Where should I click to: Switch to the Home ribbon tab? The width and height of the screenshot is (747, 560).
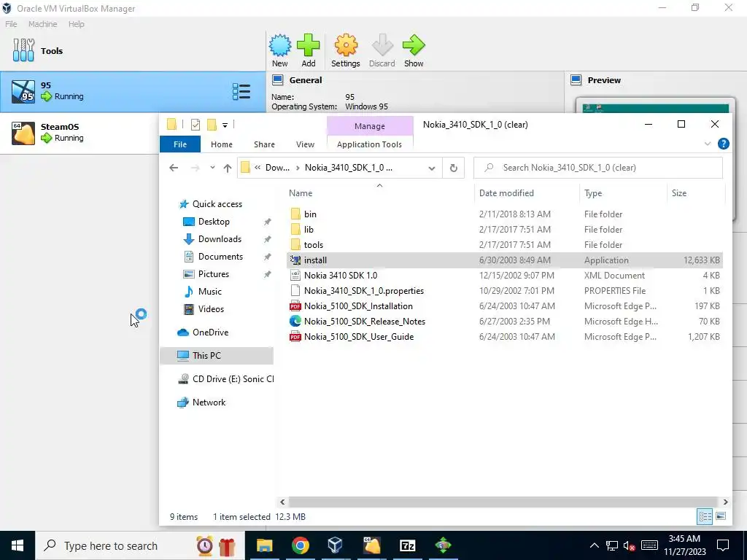[222, 144]
